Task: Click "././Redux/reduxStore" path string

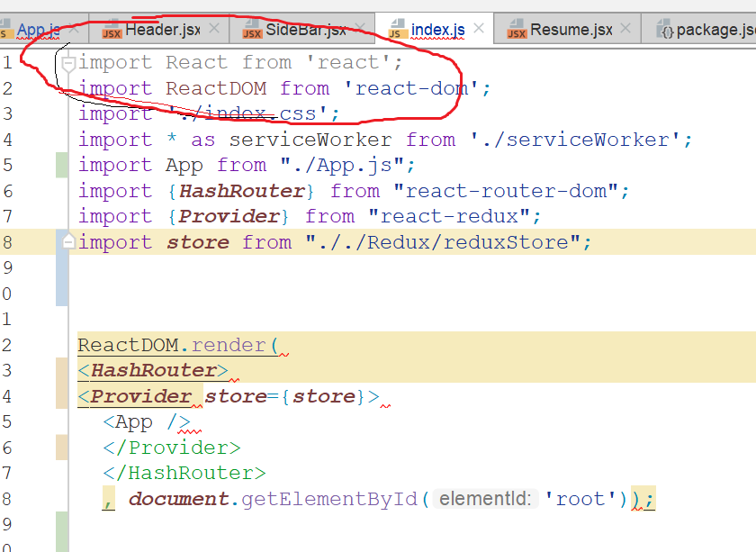Action: (443, 242)
